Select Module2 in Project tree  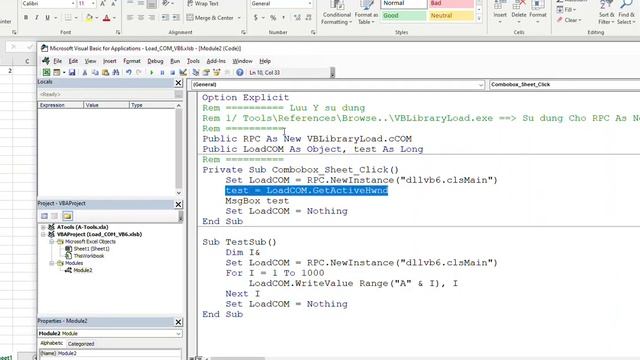coord(83,271)
